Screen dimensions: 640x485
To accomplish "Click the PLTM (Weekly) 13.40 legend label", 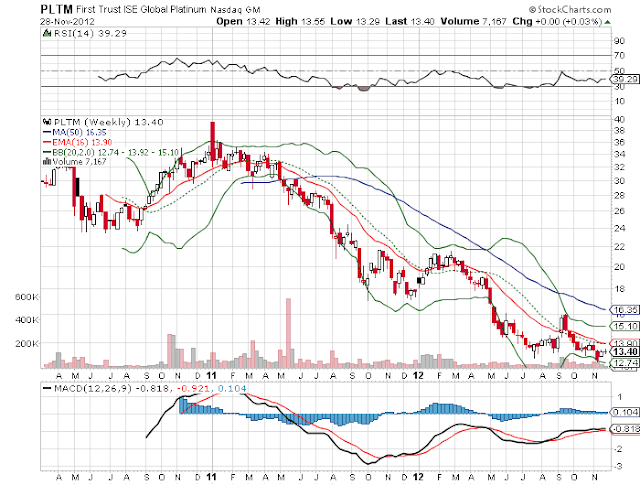I will pyautogui.click(x=109, y=122).
